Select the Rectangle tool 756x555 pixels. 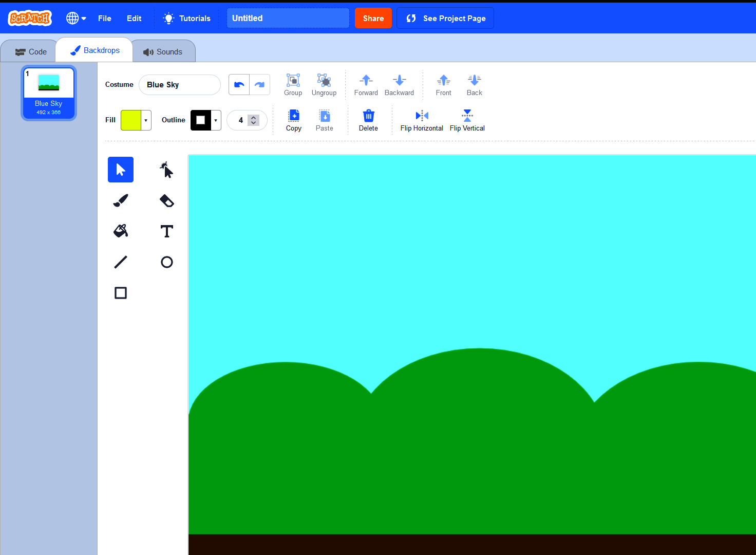coord(120,293)
